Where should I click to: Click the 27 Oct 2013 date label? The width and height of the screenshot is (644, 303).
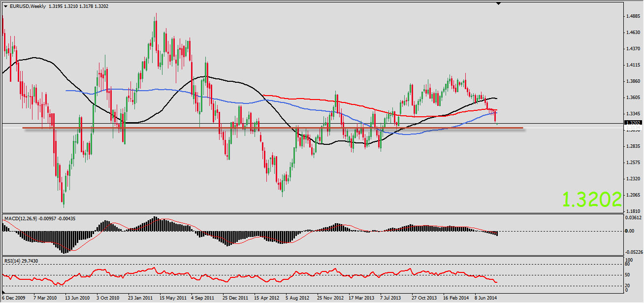click(423, 298)
